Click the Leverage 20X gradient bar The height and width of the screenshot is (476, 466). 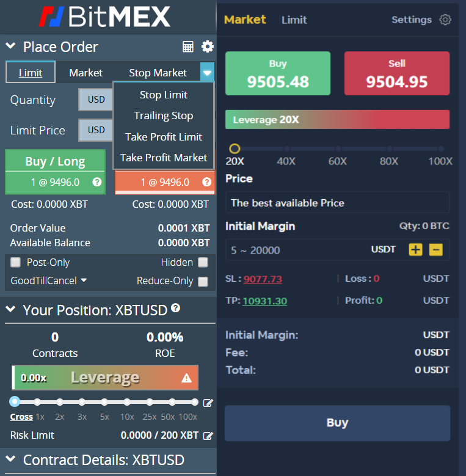337,120
